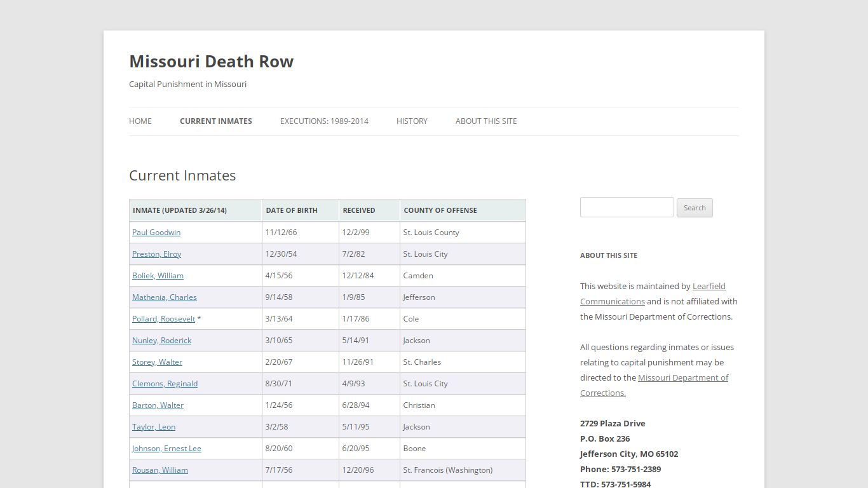
Task: Open Barton, Walter inmate link
Action: pyautogui.click(x=158, y=405)
